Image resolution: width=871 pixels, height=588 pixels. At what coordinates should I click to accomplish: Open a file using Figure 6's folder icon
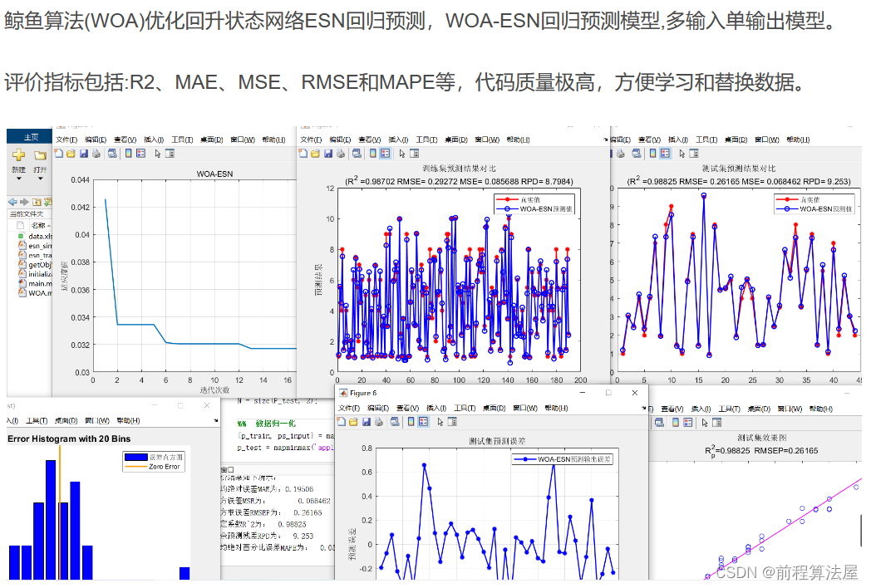353,422
